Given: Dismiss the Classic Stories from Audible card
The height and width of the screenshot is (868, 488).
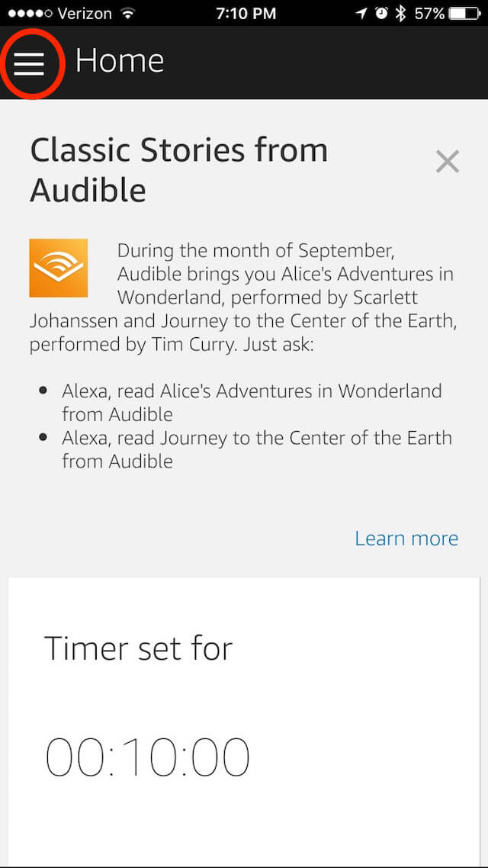Looking at the screenshot, I should click(447, 162).
